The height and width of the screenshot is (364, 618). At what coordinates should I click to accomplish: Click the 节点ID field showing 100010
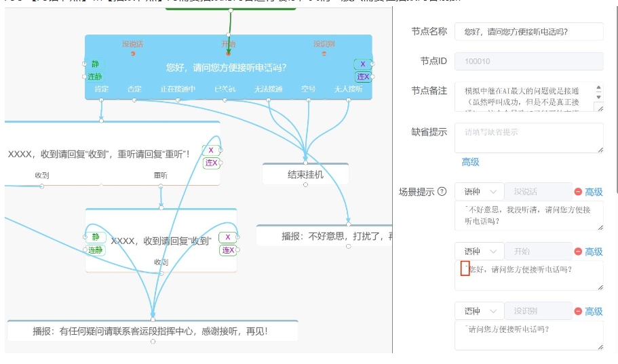pos(529,61)
